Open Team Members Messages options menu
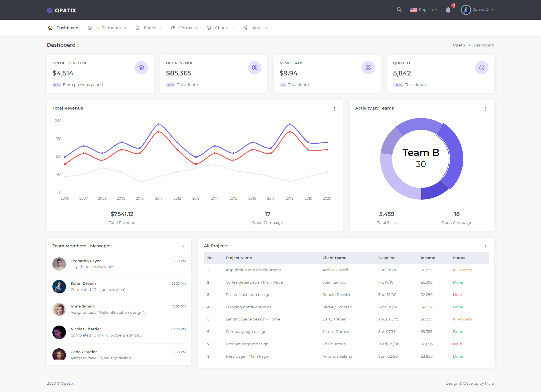Image resolution: width=541 pixels, height=392 pixels. [183, 246]
